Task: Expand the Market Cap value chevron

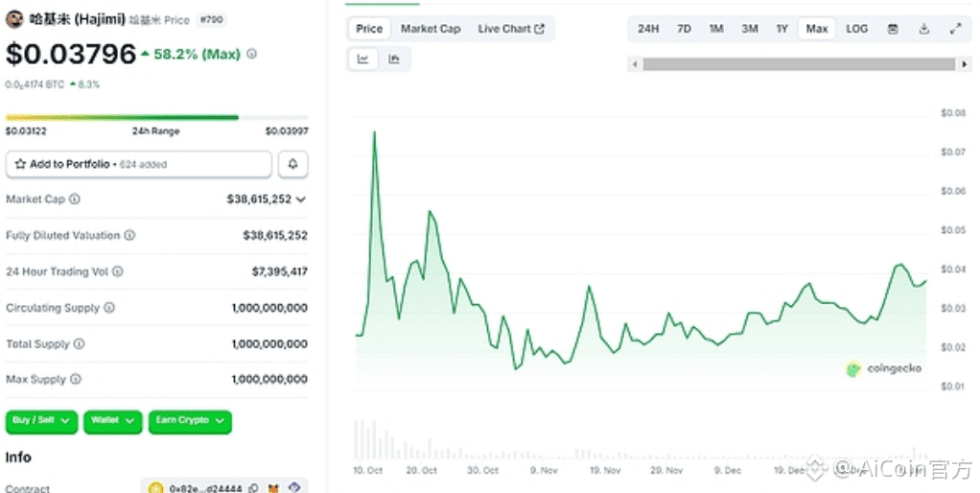Action: pos(301,200)
